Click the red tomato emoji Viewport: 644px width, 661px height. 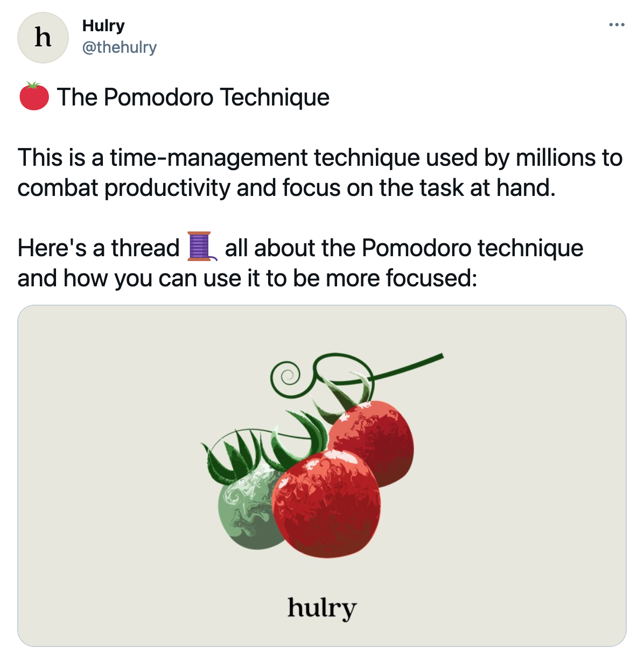tap(34, 96)
